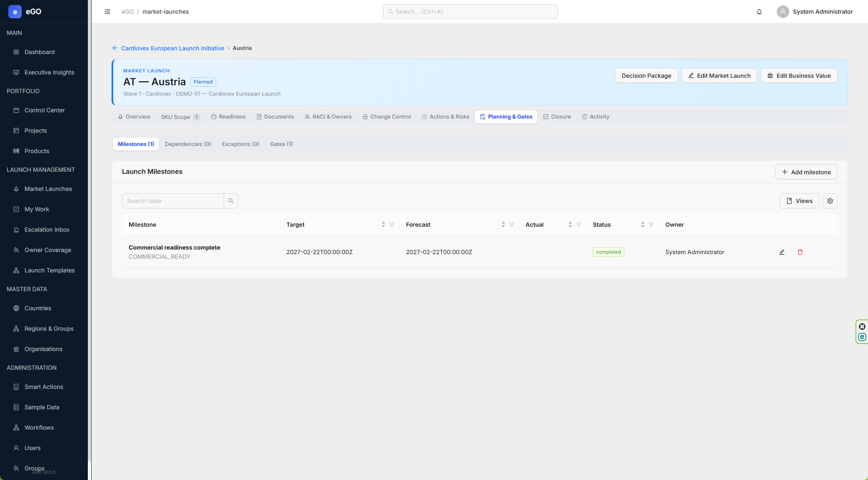868x480 pixels.
Task: Click the eGO logo icon
Action: (15, 12)
